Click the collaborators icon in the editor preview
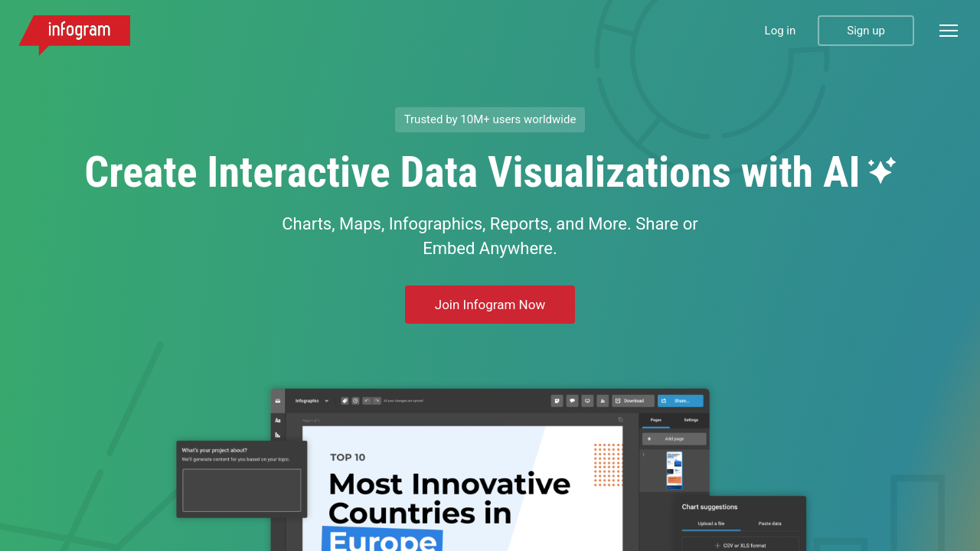Image resolution: width=980 pixels, height=551 pixels. pyautogui.click(x=603, y=400)
